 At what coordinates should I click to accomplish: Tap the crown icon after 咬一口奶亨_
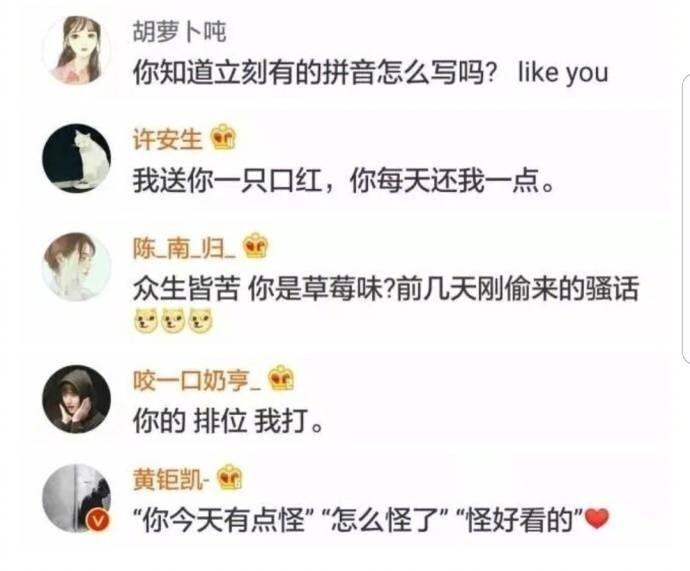[281, 378]
